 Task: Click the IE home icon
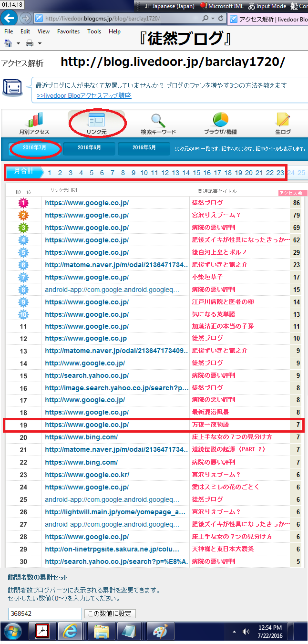(8, 43)
